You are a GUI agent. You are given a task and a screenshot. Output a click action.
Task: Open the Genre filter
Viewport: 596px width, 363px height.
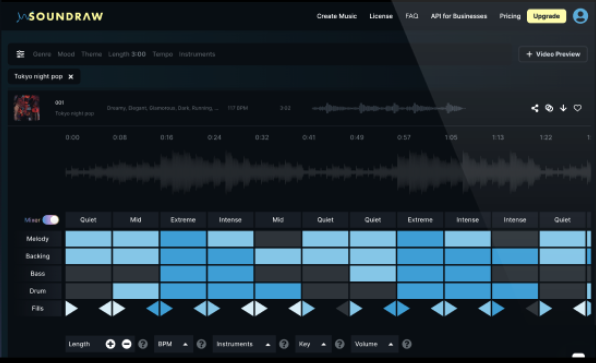[42, 54]
